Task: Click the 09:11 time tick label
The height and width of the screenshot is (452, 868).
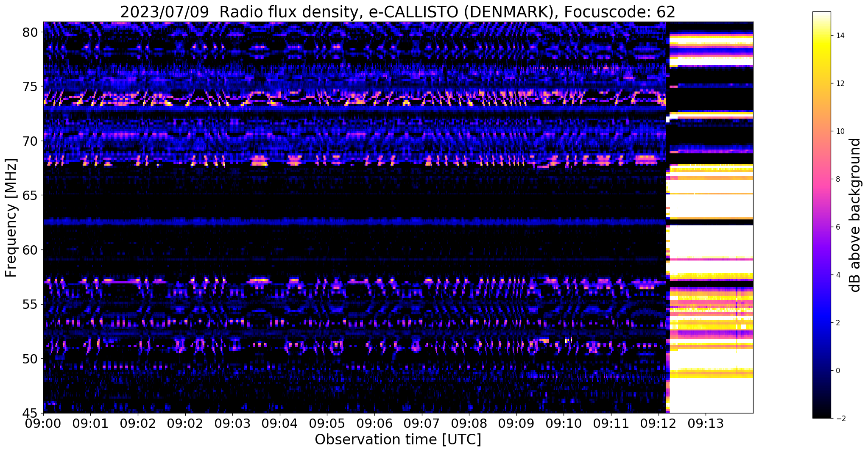Action: (x=611, y=424)
